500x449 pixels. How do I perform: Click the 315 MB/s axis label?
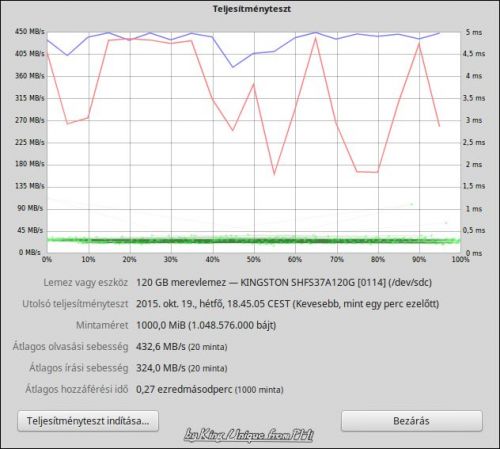(29, 98)
